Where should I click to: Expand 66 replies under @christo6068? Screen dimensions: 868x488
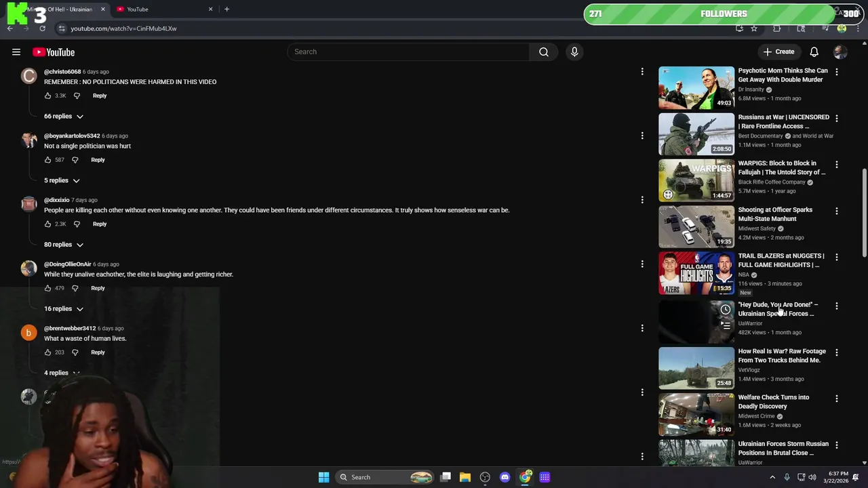click(x=64, y=117)
